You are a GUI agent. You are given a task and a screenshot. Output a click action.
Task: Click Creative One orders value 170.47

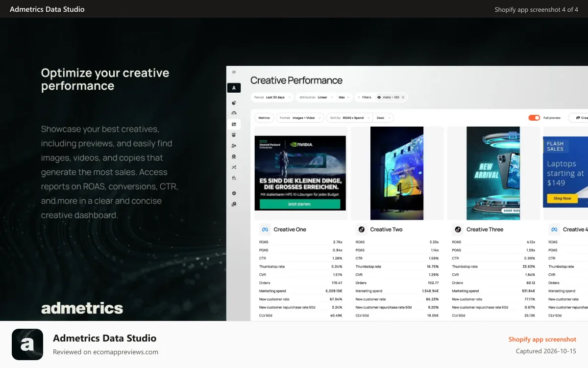point(337,283)
